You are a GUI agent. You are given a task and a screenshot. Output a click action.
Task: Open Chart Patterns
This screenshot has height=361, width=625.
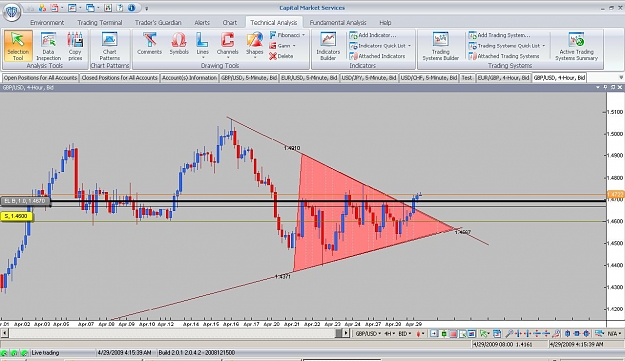click(110, 46)
